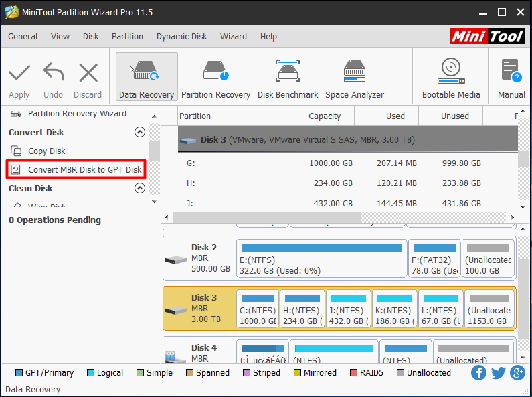The height and width of the screenshot is (397, 532).
Task: Click the app icon in title bar
Action: coord(12,12)
